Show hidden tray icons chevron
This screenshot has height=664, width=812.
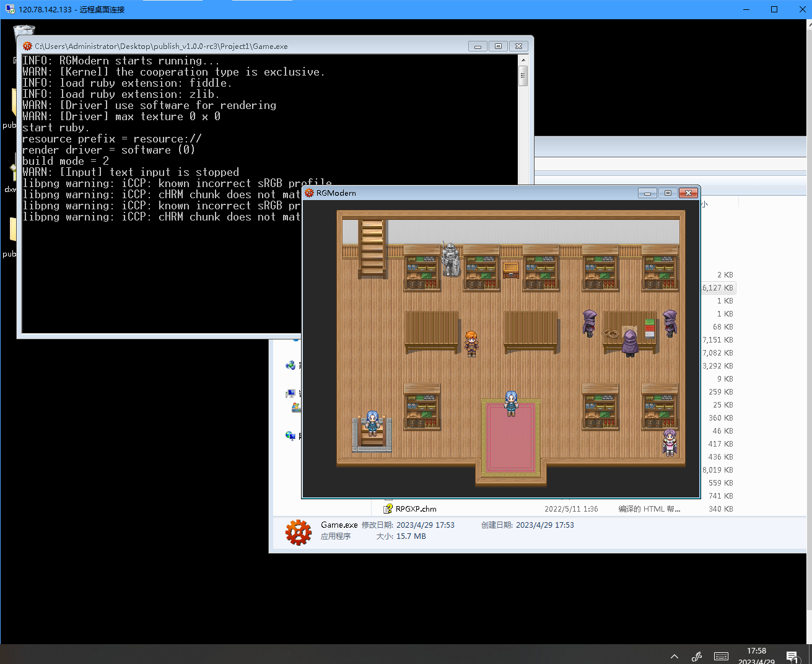pyautogui.click(x=674, y=657)
